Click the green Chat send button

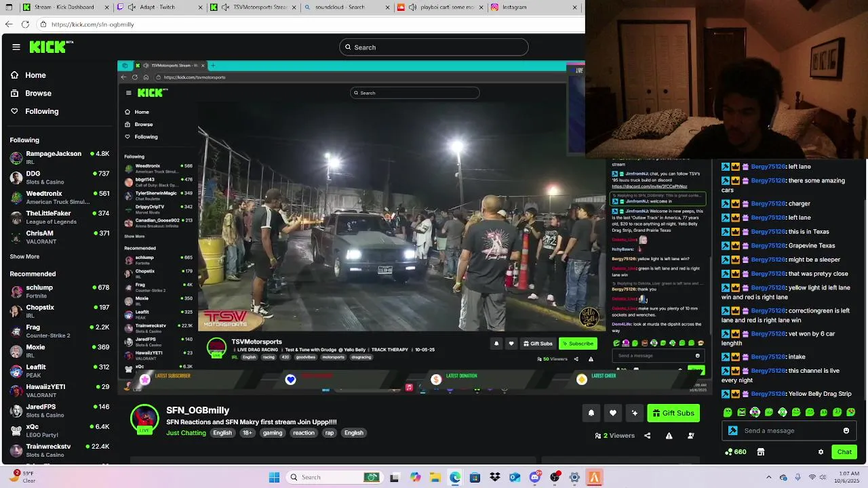point(844,452)
